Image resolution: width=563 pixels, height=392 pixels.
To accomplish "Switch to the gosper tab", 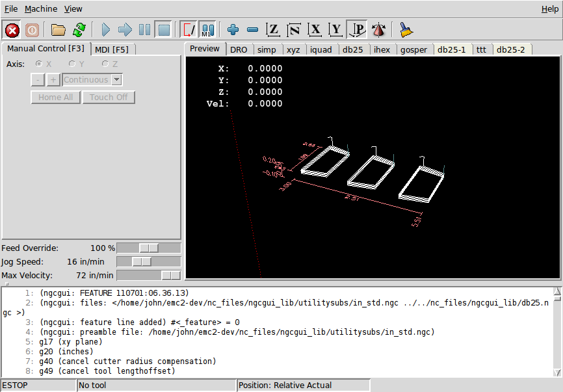I will tap(414, 49).
